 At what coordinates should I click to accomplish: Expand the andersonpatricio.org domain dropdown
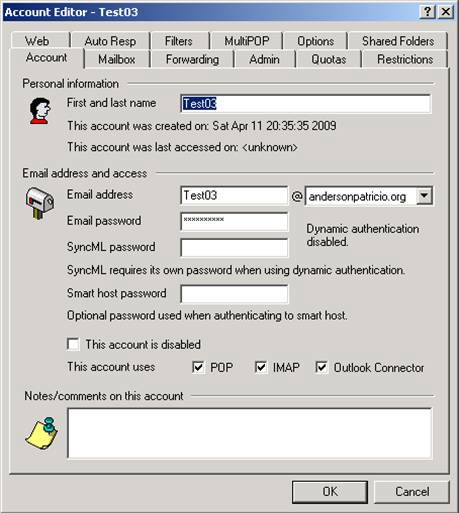point(424,195)
